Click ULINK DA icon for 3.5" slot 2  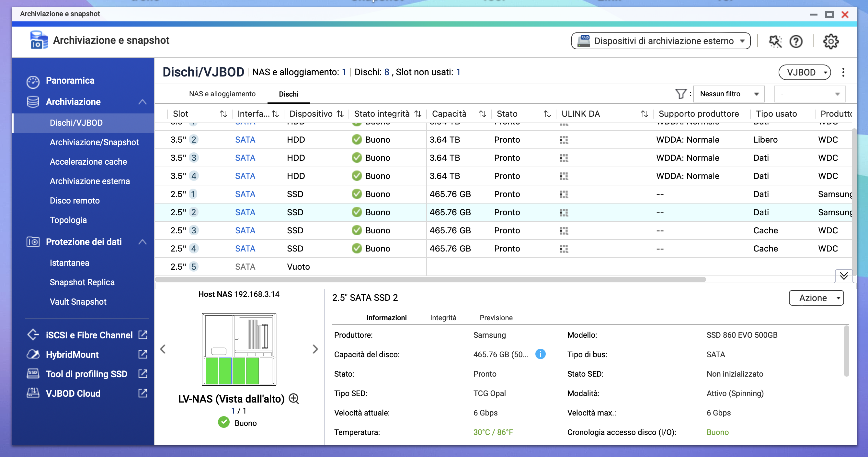click(564, 140)
